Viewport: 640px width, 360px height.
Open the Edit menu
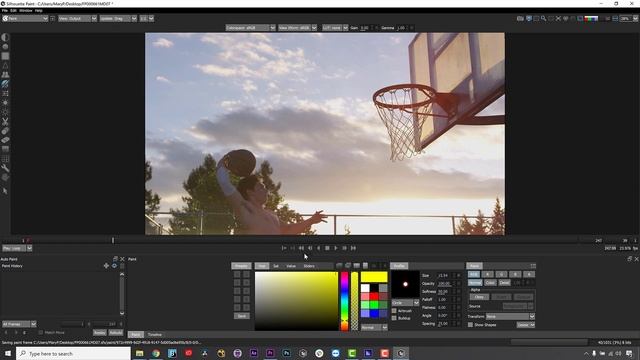tap(13, 10)
